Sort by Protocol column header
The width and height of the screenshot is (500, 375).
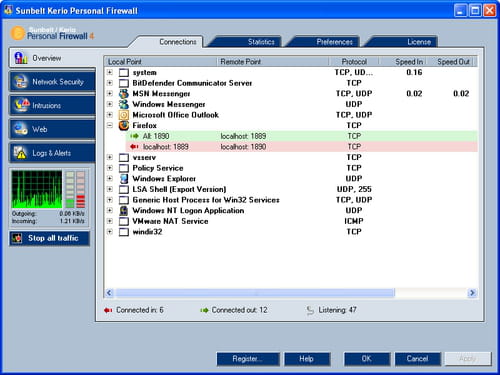[x=354, y=62]
